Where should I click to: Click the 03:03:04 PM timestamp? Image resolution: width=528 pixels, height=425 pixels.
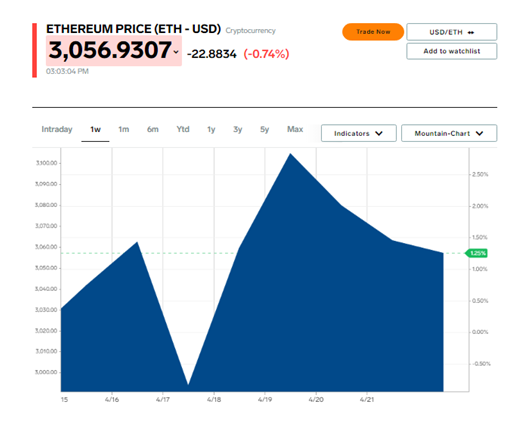point(67,71)
